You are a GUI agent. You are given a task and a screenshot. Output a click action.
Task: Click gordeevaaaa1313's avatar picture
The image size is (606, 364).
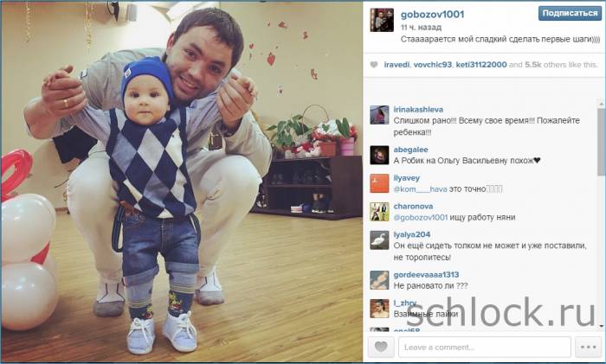click(x=379, y=280)
